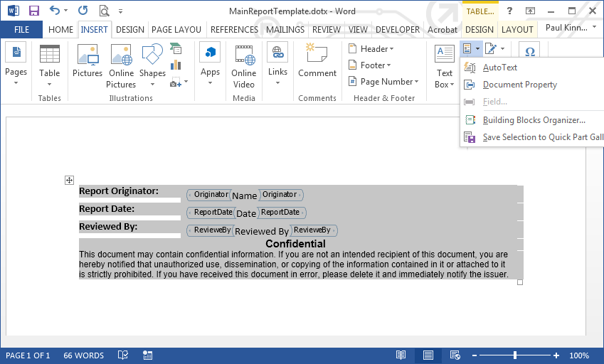The width and height of the screenshot is (604, 364).
Task: Click the Undo arrow icon
Action: 54,11
